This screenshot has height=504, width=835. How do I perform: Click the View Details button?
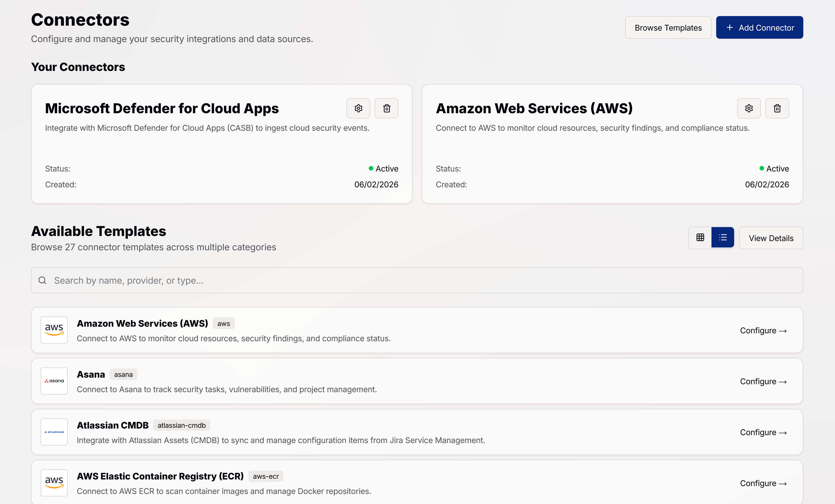(771, 238)
